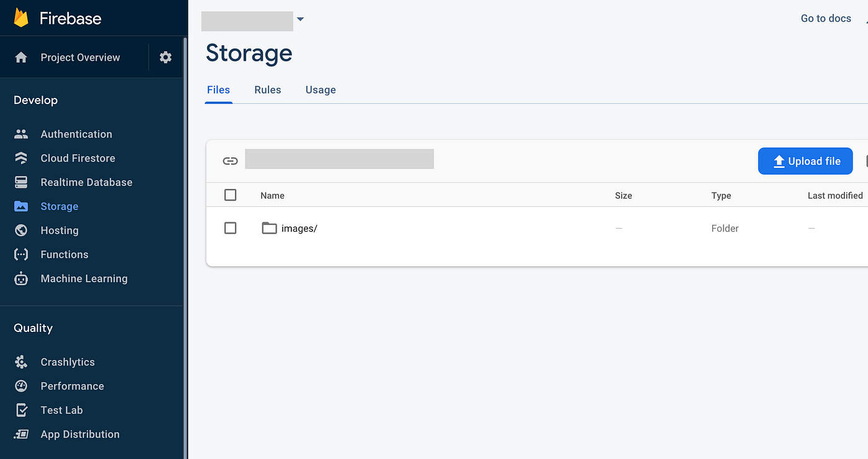Switch to the Usage tab

pos(321,90)
